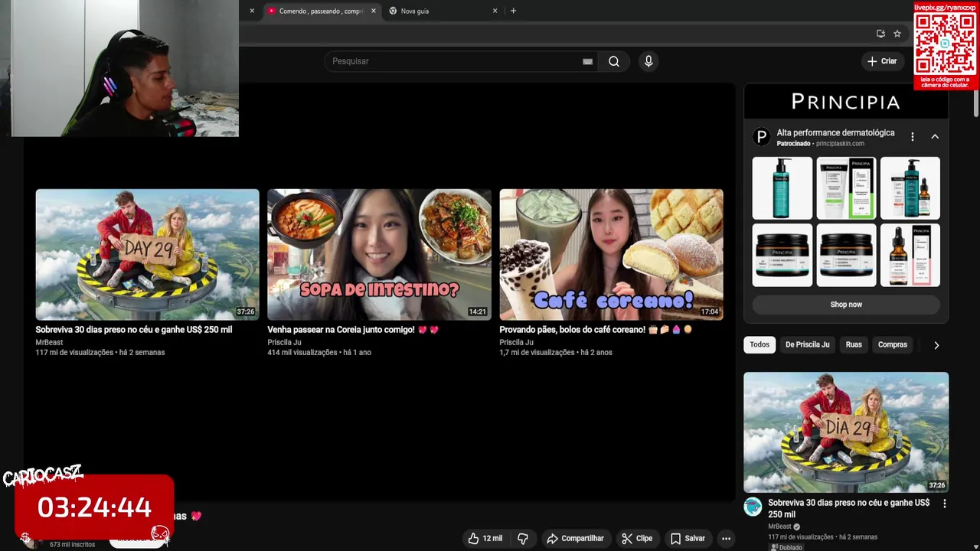Click top-right blue bottles product in ad
980x551 pixels.
910,188
